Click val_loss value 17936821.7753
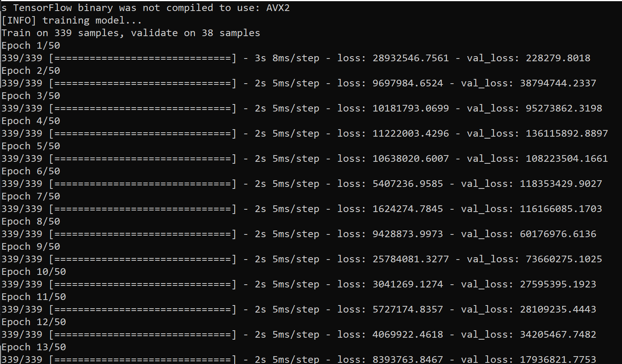This screenshot has width=622, height=364. [558, 359]
